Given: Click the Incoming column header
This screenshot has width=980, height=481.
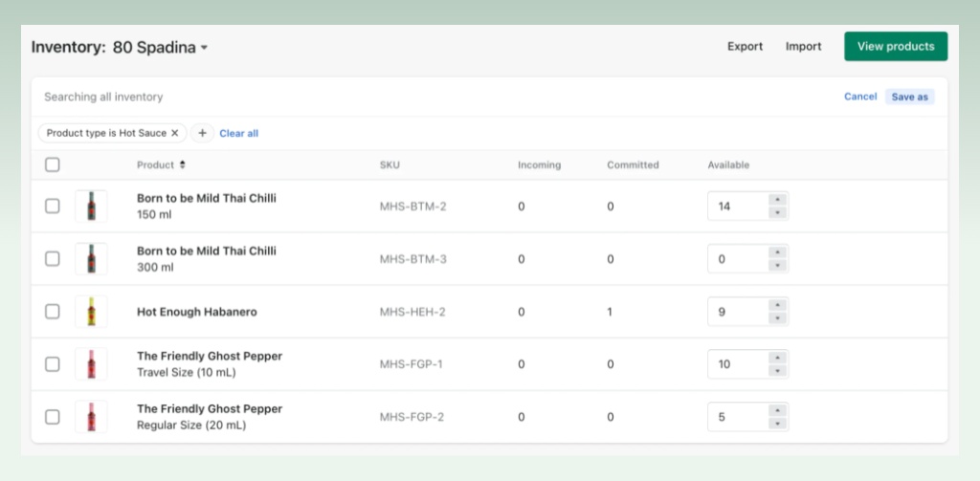Looking at the screenshot, I should click(x=539, y=164).
